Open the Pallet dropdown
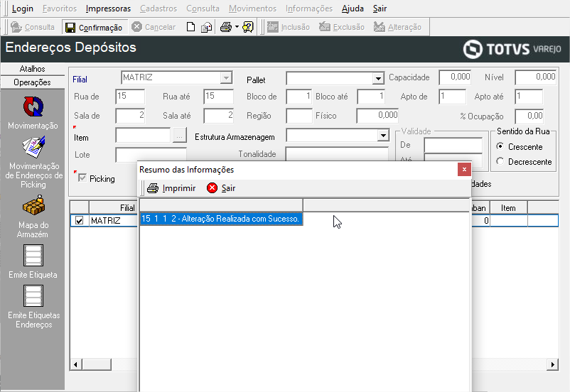The height and width of the screenshot is (392, 570). coord(378,78)
